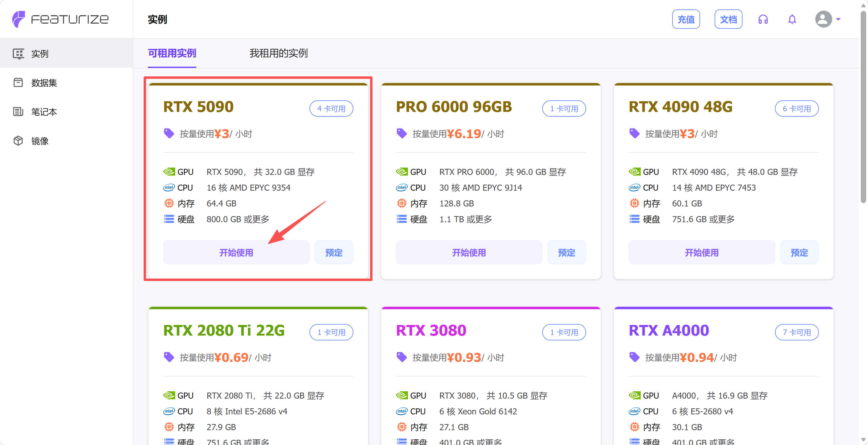Click the 7 卡可用 badge on RTX A4000

[797, 333]
